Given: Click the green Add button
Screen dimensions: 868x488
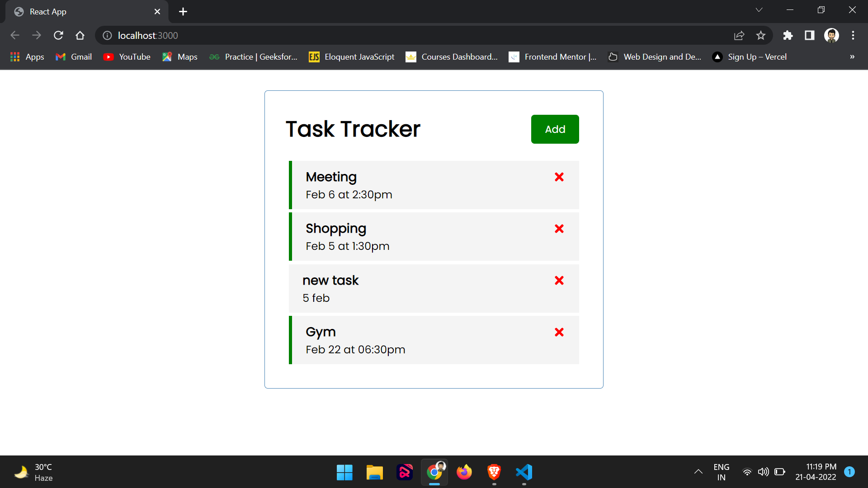Looking at the screenshot, I should (x=555, y=129).
